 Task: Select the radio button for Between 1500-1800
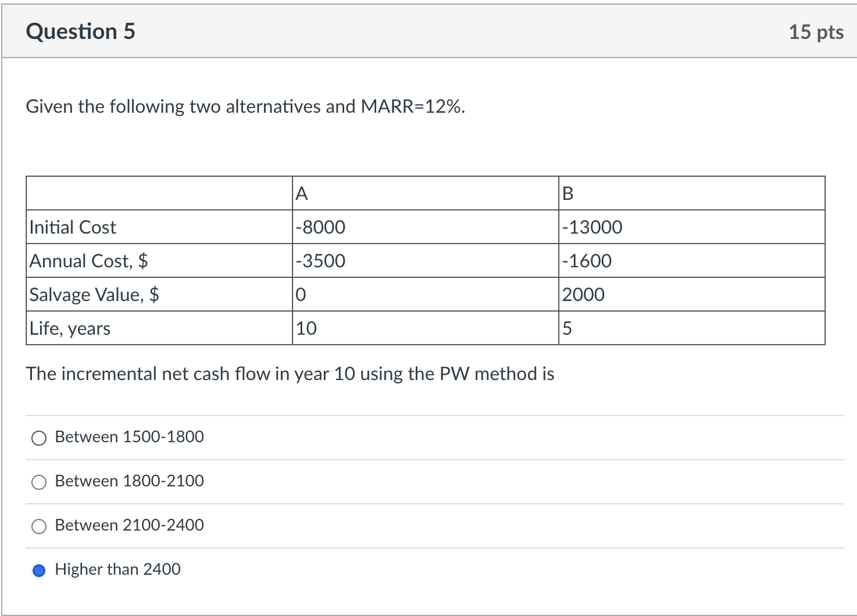[38, 438]
